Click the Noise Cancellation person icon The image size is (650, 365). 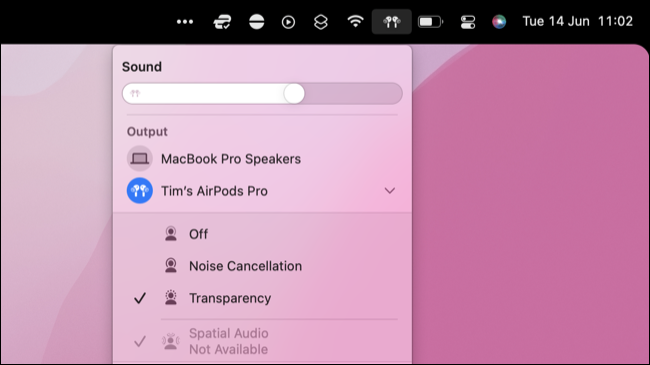(x=171, y=265)
